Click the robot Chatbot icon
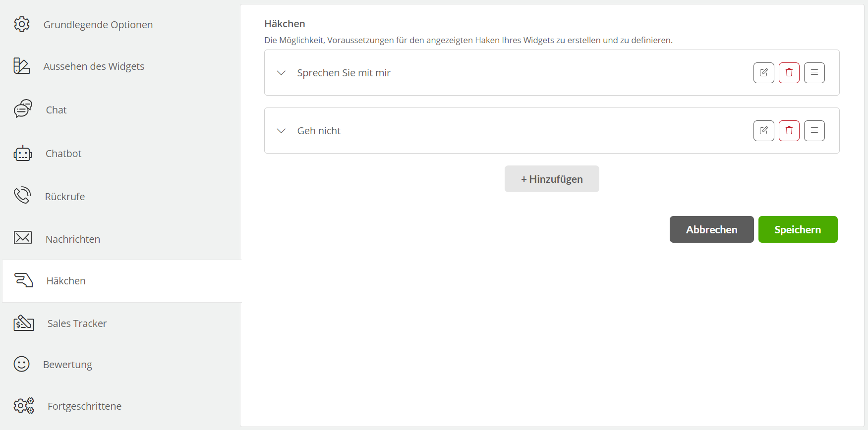The height and width of the screenshot is (430, 868). coord(23,154)
